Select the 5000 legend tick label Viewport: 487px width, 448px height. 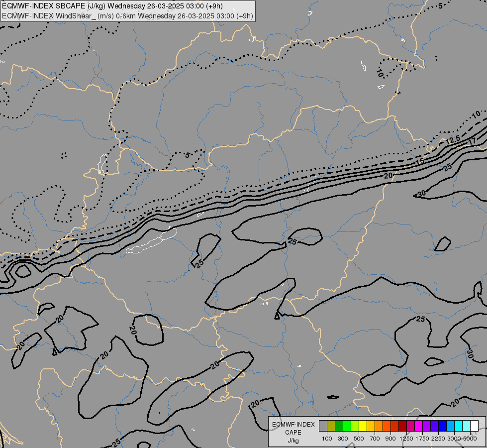[x=470, y=439]
